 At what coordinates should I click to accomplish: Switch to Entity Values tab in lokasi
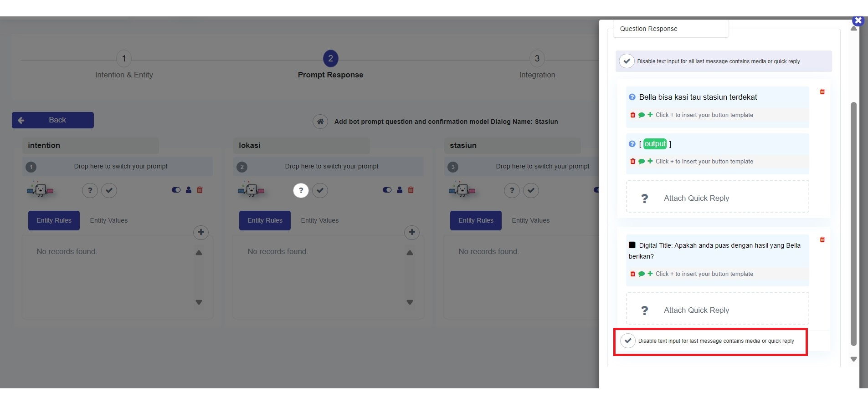pos(319,220)
